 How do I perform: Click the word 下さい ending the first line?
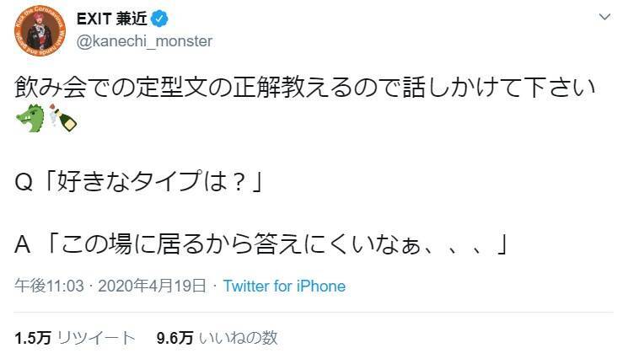(569, 86)
